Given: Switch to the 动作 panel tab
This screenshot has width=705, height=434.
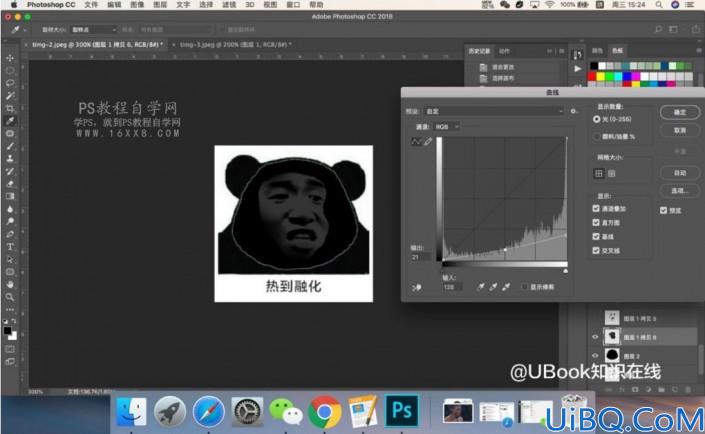Looking at the screenshot, I should (x=504, y=51).
